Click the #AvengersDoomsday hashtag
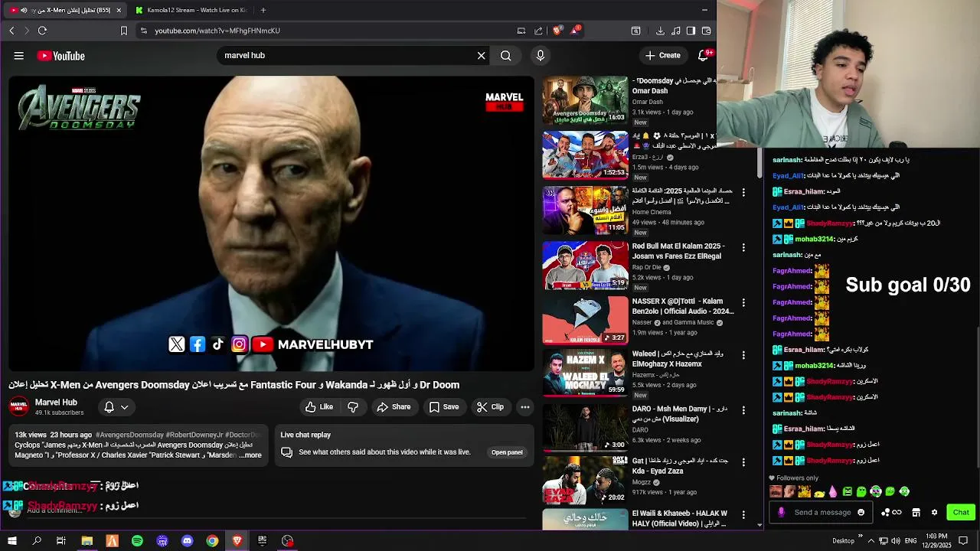This screenshot has width=980, height=551. tap(129, 435)
